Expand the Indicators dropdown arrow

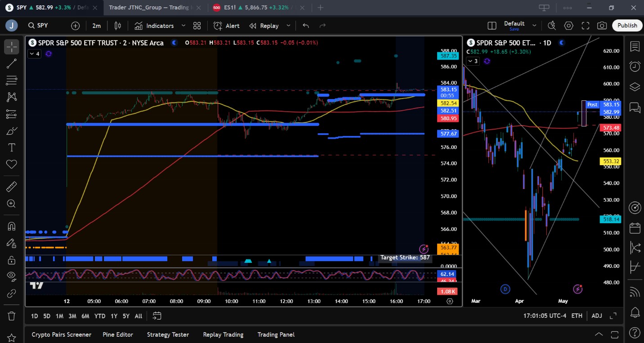pos(183,26)
